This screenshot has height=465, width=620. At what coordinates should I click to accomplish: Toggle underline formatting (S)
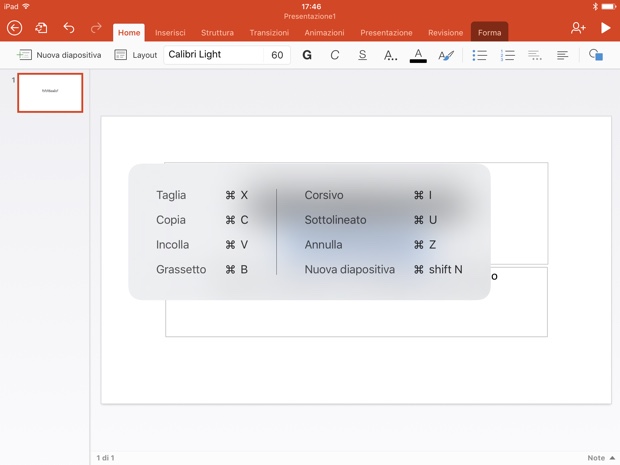(362, 55)
